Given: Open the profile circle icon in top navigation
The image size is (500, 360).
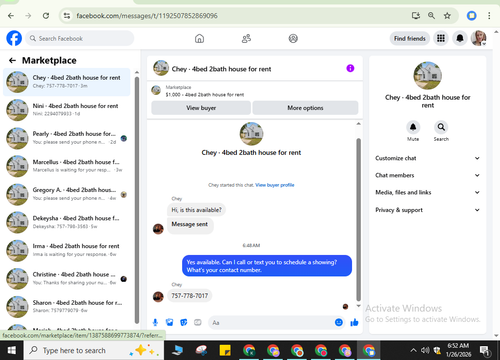Looking at the screenshot, I should (x=293, y=39).
